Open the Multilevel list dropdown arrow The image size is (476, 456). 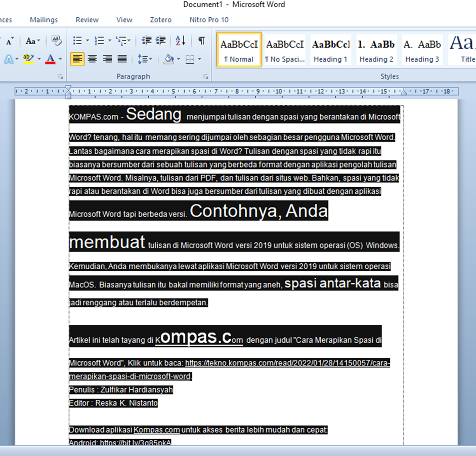pyautogui.click(x=129, y=40)
